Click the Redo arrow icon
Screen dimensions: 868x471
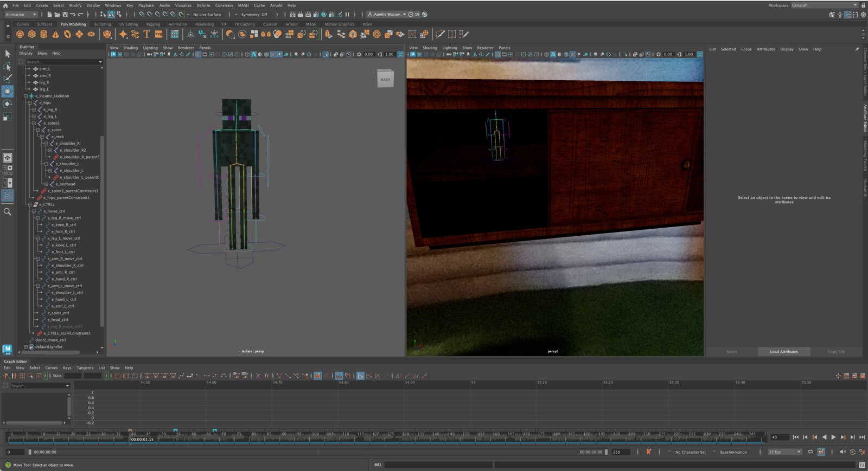[x=80, y=15]
